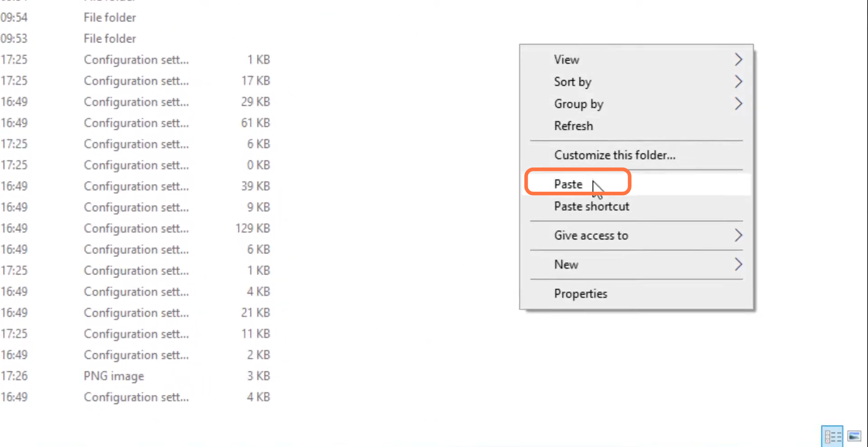Switch to the details view layout icon

[x=832, y=436]
